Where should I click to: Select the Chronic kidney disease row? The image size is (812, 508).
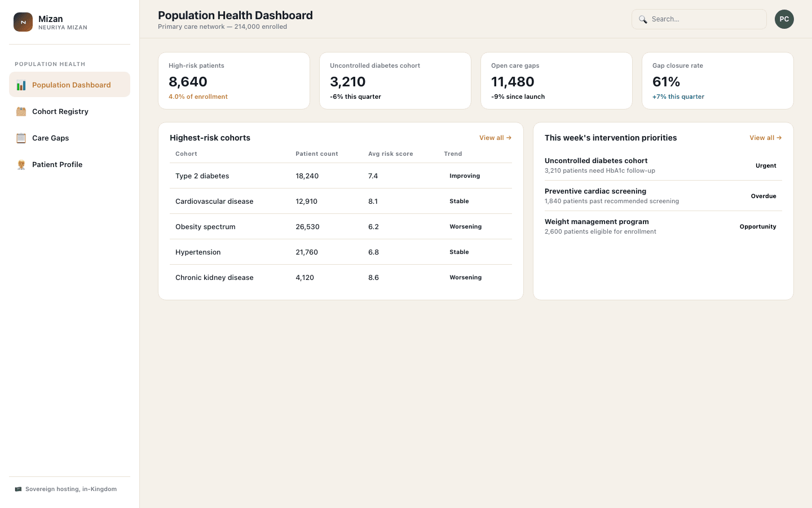point(341,278)
